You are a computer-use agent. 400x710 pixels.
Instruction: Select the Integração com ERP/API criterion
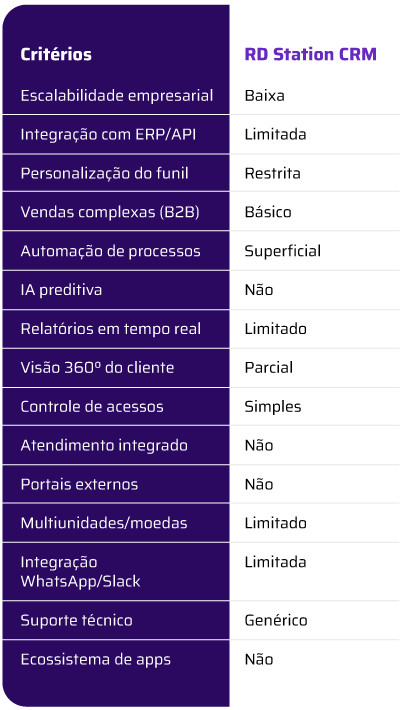click(108, 134)
